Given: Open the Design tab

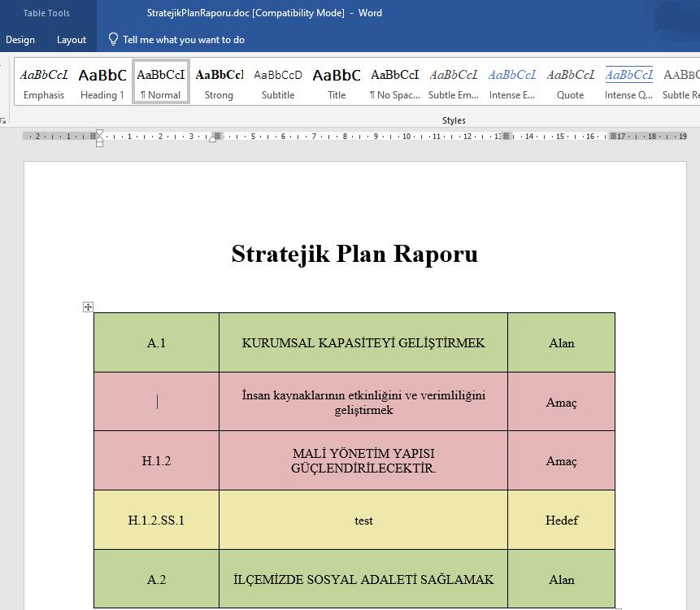Looking at the screenshot, I should tap(20, 39).
